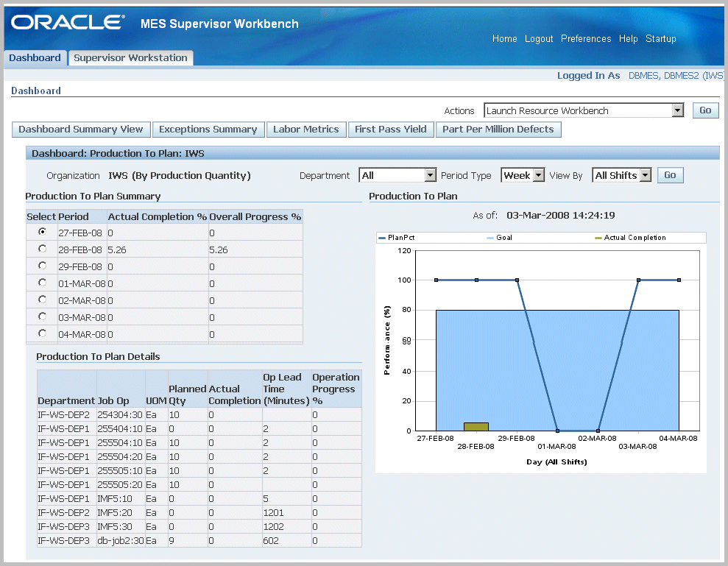Click the 03-Mar-2008 14:24:19 timestamp
Screen dimensions: 728x566
560,216
